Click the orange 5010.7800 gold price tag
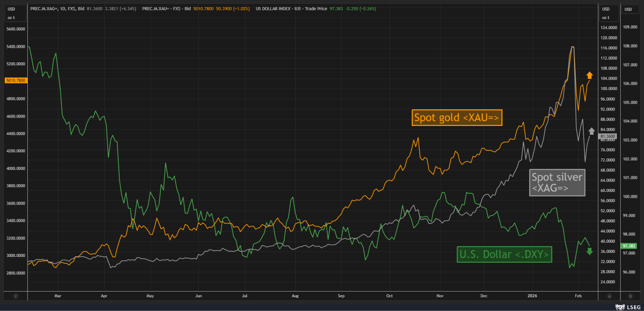 click(x=16, y=81)
